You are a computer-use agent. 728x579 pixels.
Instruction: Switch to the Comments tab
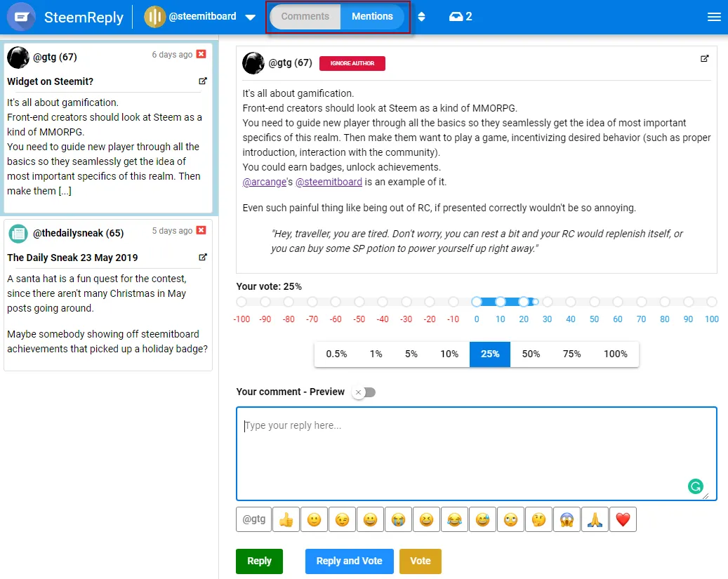(305, 17)
